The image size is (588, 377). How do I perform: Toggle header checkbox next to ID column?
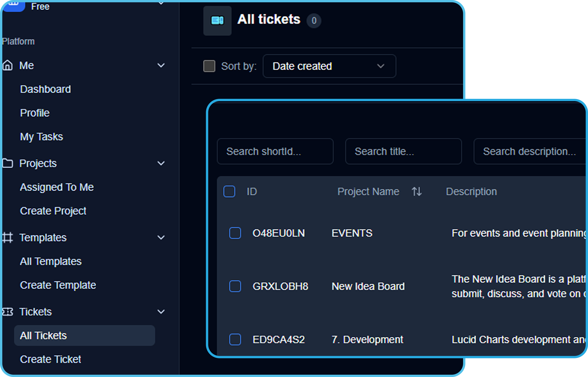coord(229,191)
